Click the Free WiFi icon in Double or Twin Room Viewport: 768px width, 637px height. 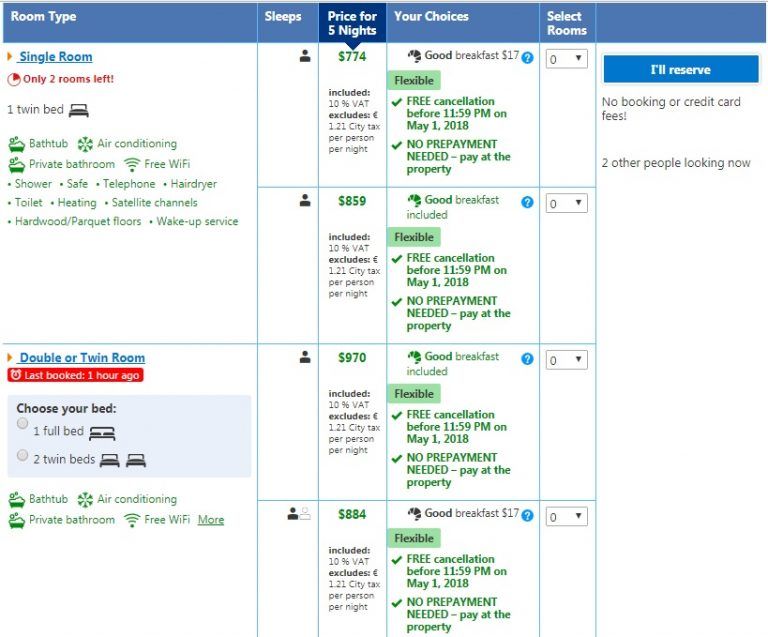(x=132, y=520)
